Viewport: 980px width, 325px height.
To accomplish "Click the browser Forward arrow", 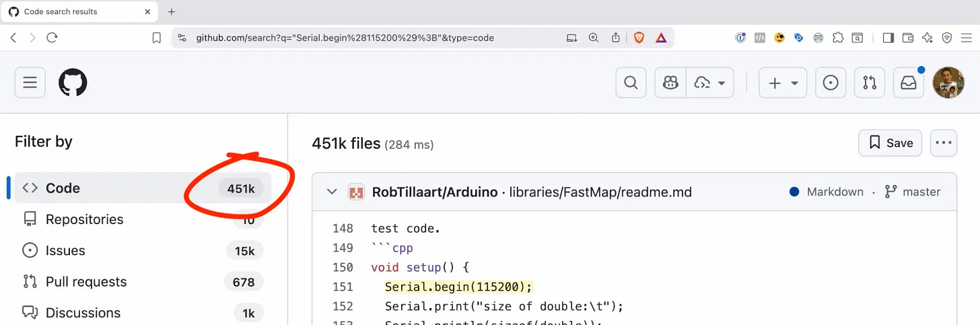I will click(x=32, y=38).
